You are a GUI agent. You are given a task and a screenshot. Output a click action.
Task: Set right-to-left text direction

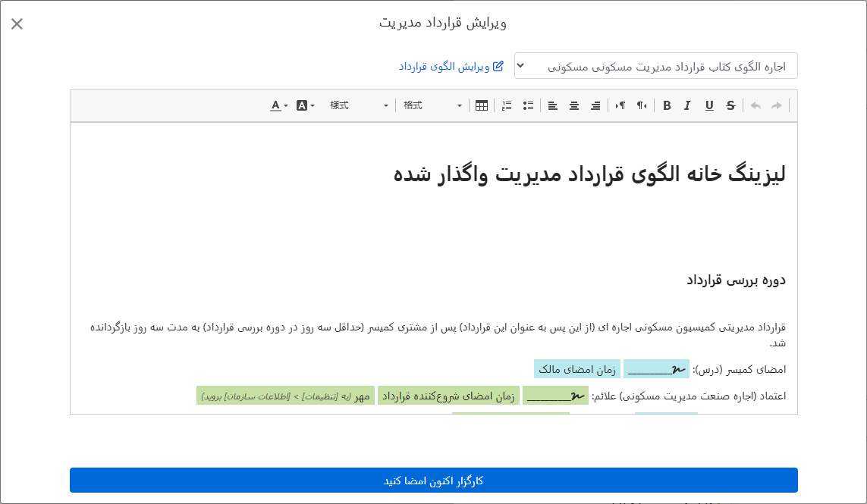tap(642, 105)
